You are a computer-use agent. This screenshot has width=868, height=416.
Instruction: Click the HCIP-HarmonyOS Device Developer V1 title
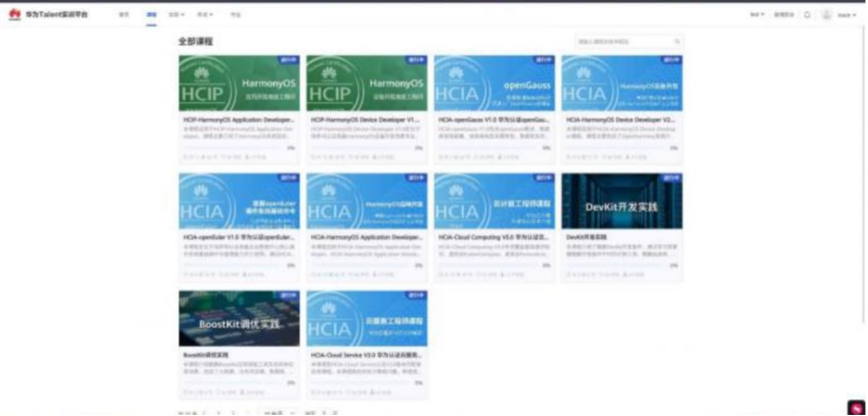pos(365,119)
